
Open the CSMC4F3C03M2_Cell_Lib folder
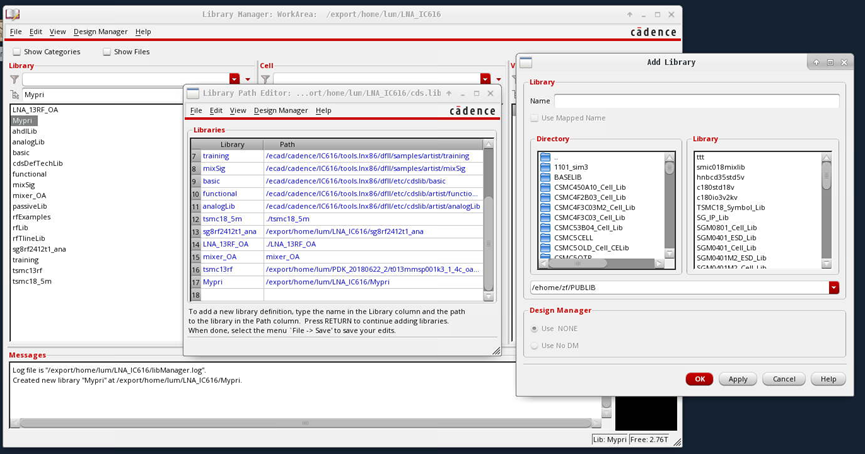595,207
